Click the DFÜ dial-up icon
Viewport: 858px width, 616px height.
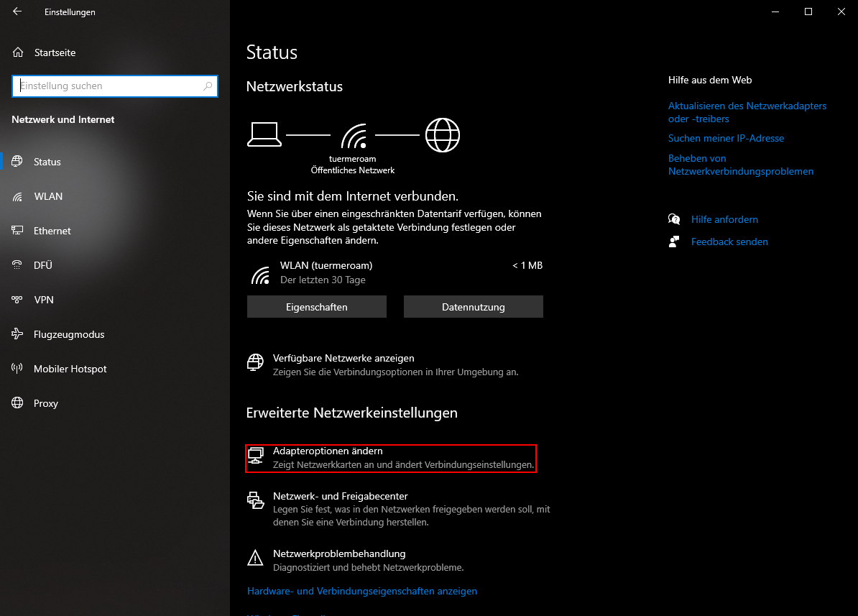18,265
